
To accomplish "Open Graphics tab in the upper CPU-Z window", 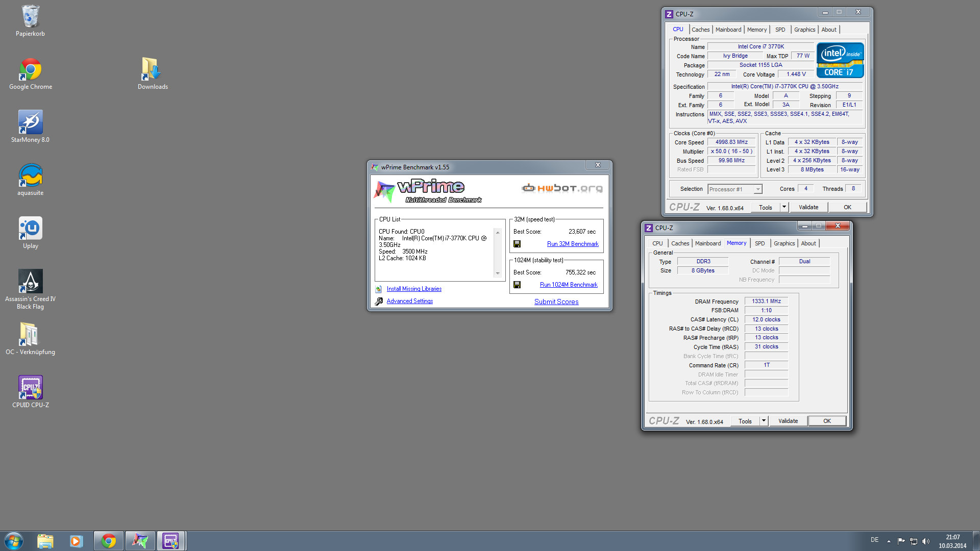I will pyautogui.click(x=804, y=30).
